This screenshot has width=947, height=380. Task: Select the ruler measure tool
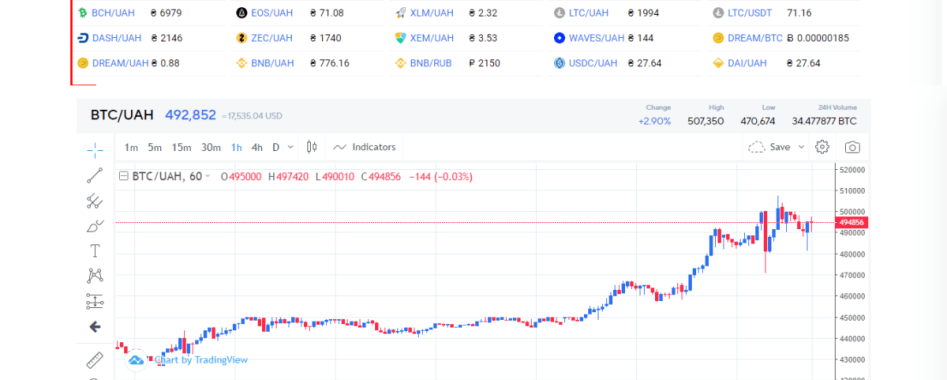94,361
